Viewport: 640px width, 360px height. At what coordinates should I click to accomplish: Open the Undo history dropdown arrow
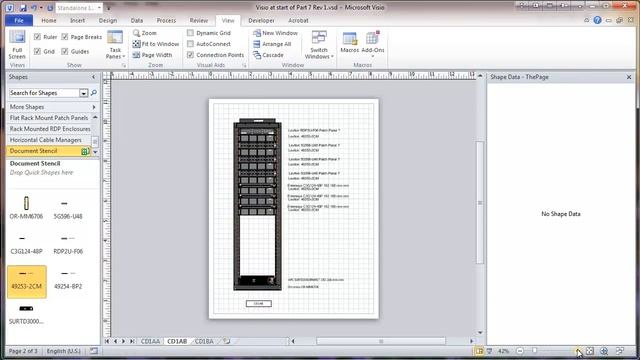point(41,8)
